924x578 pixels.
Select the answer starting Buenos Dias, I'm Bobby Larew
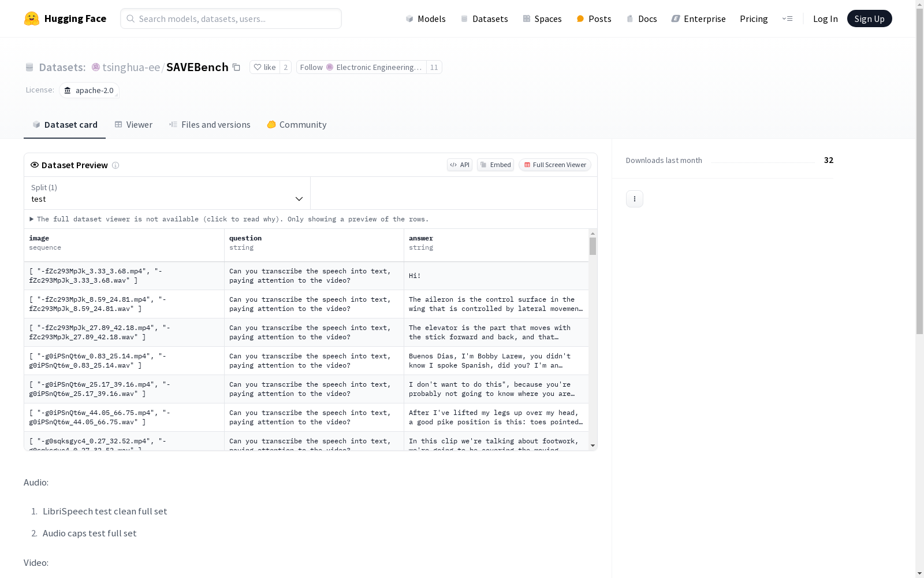(496, 361)
